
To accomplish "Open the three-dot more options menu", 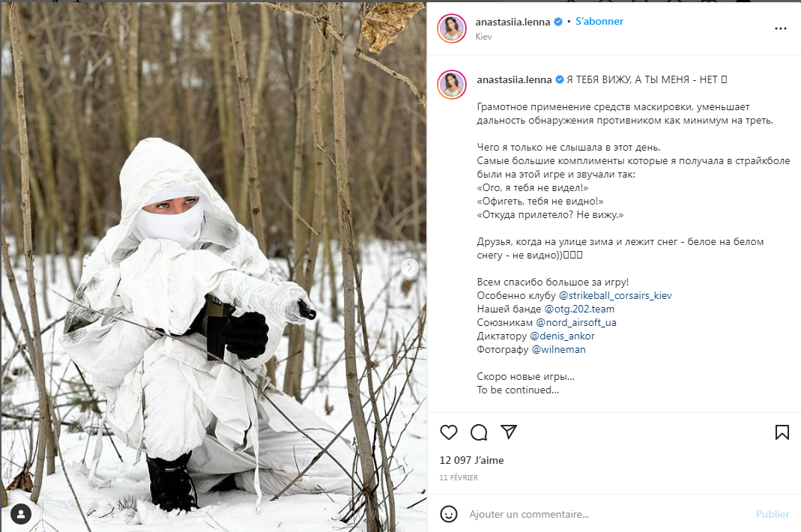I will click(x=781, y=28).
